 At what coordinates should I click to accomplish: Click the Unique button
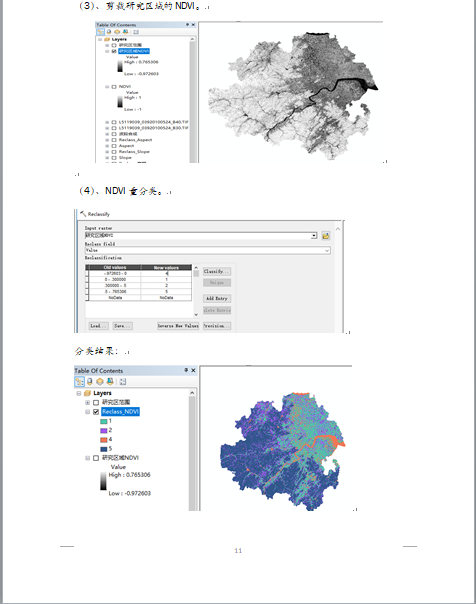(217, 283)
